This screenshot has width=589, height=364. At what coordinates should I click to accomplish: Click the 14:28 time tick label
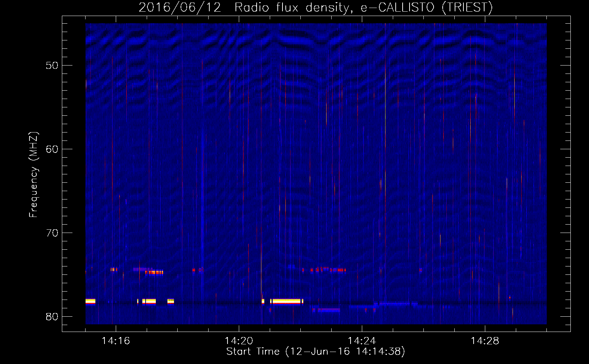(x=485, y=341)
